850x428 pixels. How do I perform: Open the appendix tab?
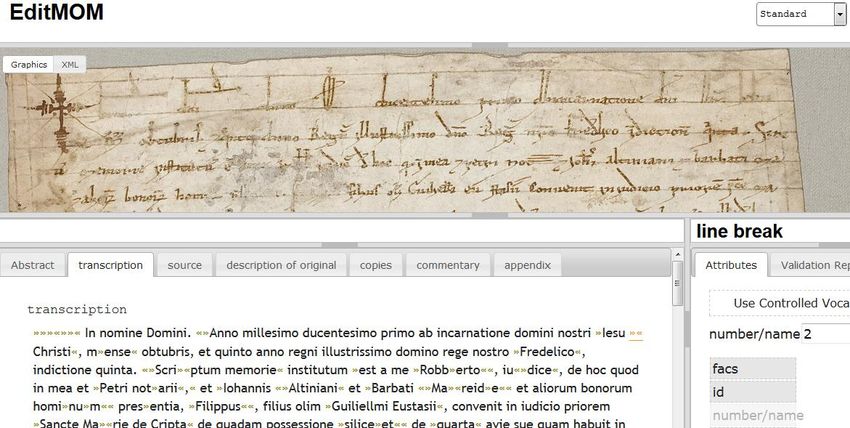(527, 265)
